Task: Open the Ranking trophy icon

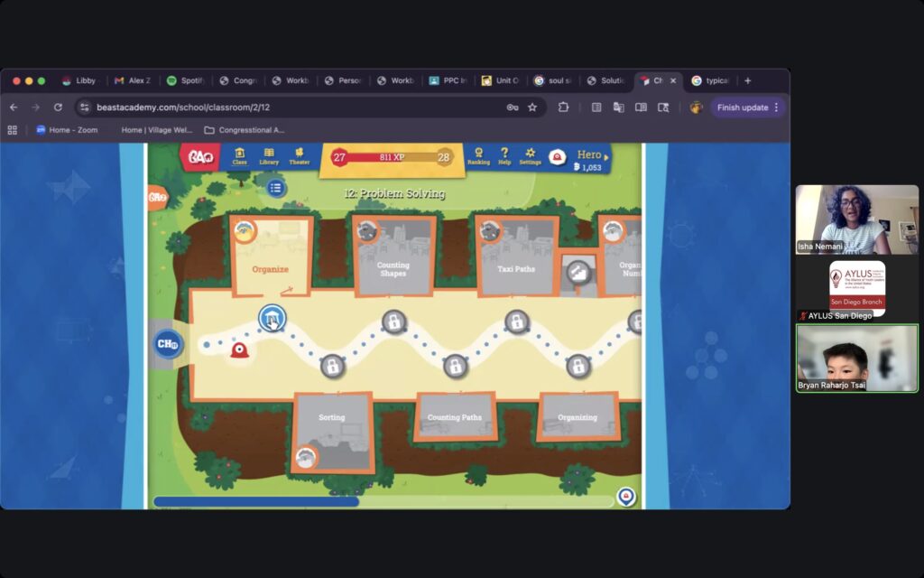Action: 478,155
